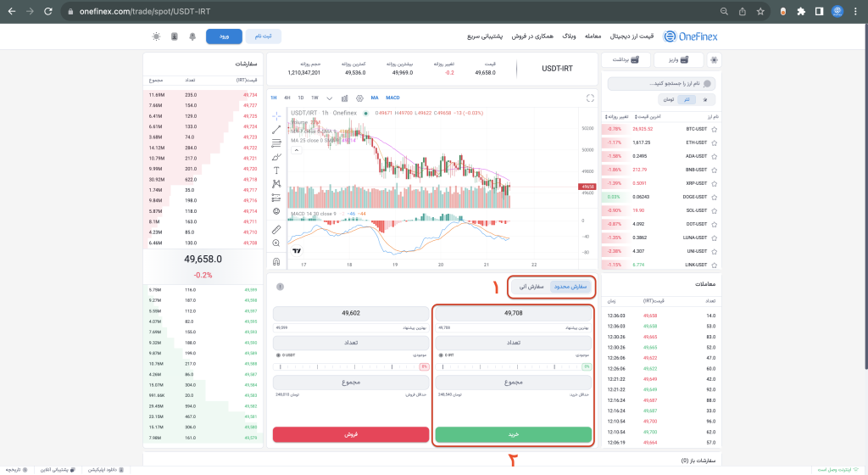
Task: Click the buy amount percentage slider
Action: coord(513,366)
